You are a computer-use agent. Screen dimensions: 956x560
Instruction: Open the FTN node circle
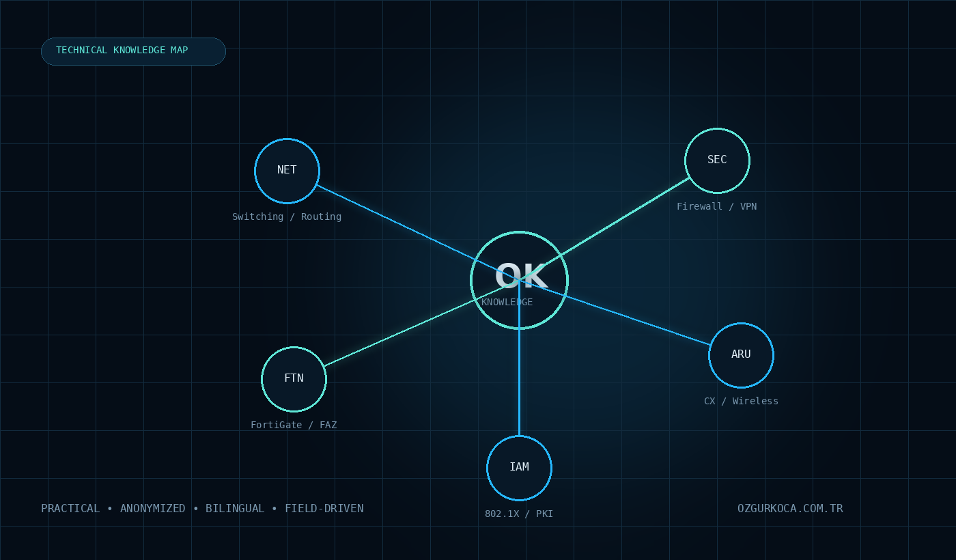(294, 379)
